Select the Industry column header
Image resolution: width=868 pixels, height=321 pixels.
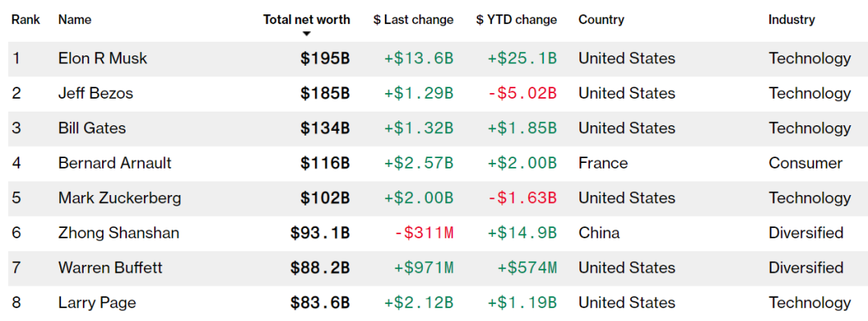(x=792, y=20)
